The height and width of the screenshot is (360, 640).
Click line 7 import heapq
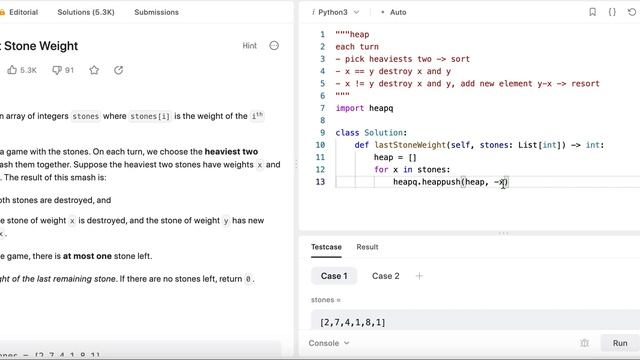[364, 108]
